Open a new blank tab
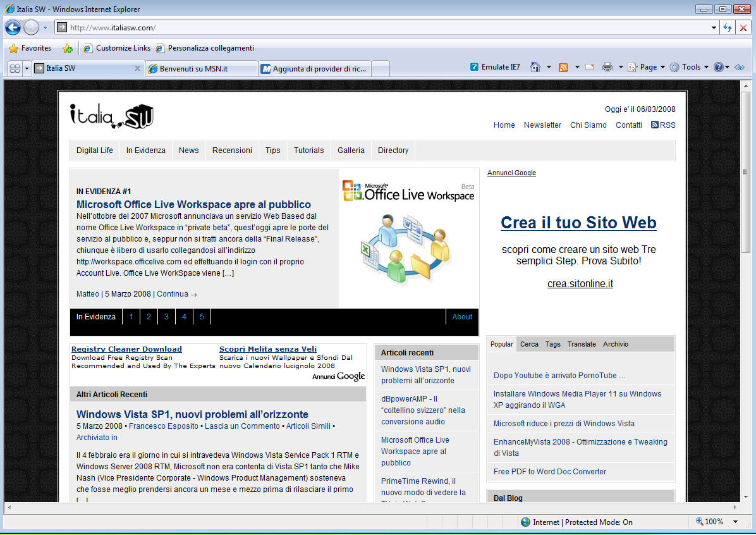The image size is (756, 535). [x=381, y=68]
